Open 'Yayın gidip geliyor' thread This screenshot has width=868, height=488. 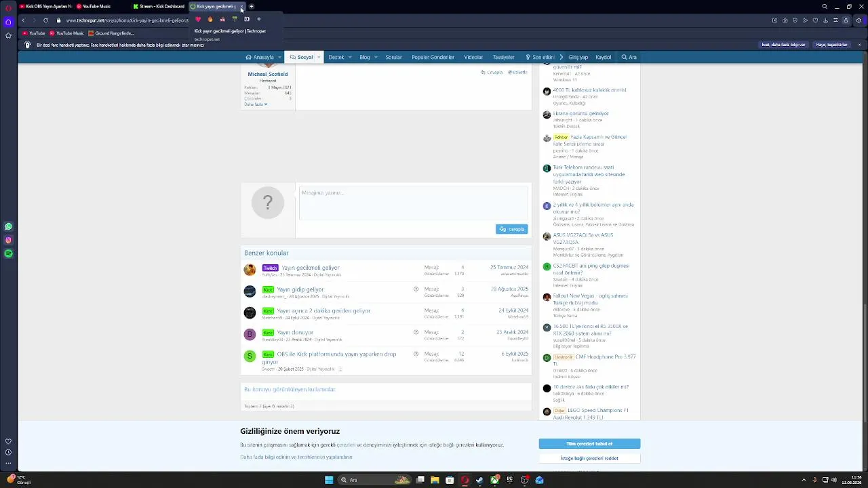[300, 289]
